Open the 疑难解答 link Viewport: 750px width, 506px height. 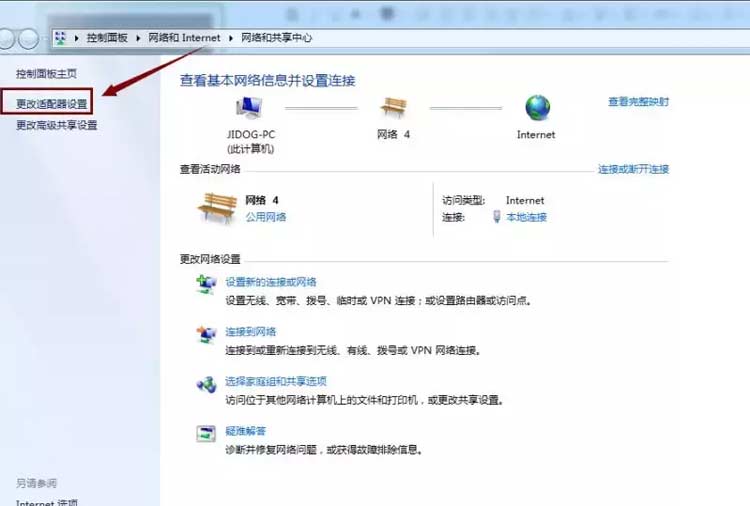click(x=245, y=431)
